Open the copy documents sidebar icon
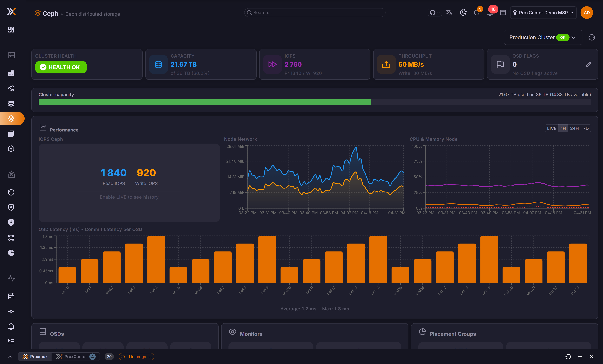The height and width of the screenshot is (364, 603). pos(11,134)
